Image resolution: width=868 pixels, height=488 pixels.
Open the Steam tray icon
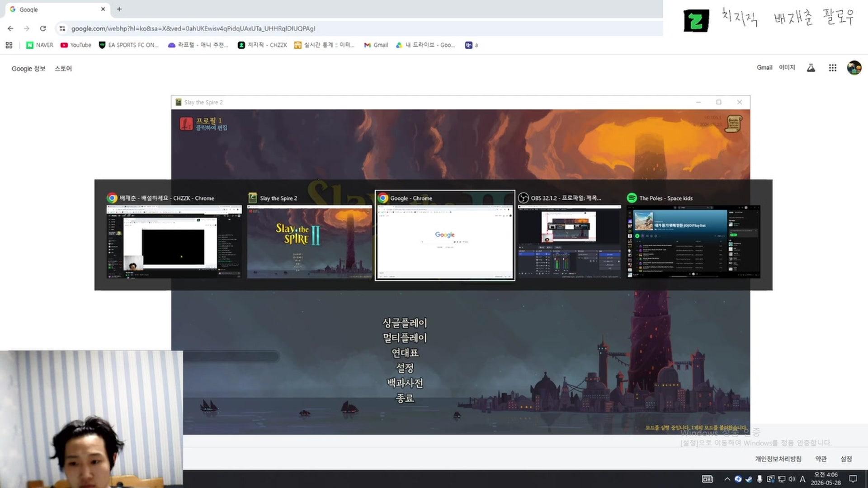point(749,479)
